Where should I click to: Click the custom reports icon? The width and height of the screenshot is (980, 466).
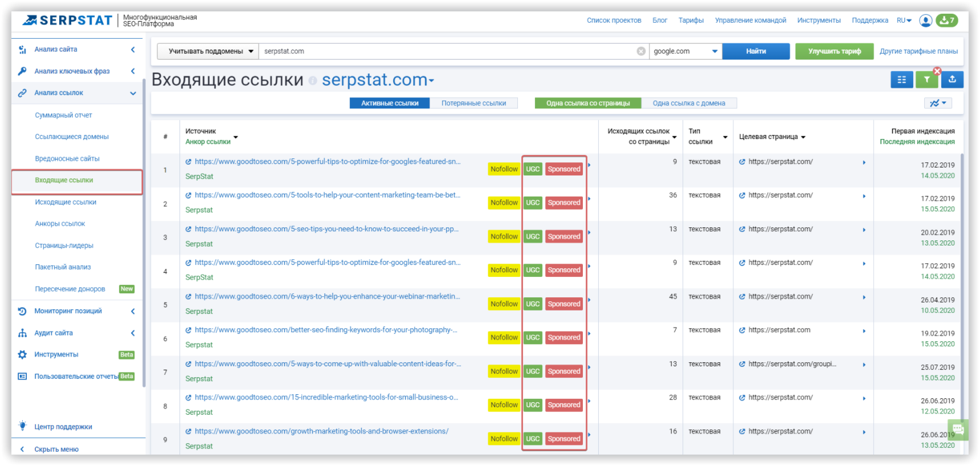pos(22,377)
